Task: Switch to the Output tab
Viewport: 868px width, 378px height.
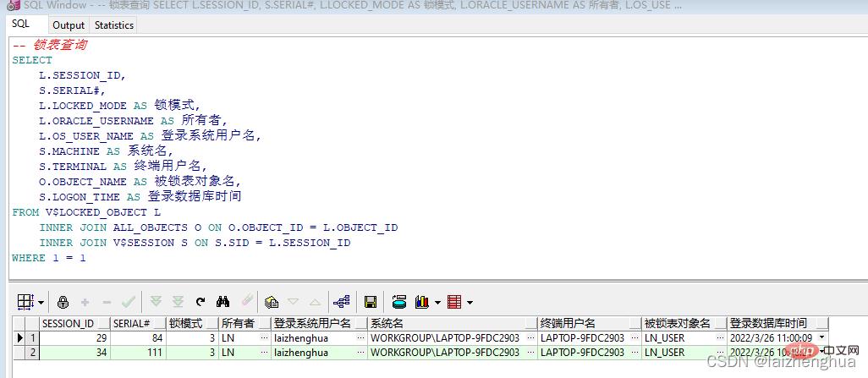Action: [x=69, y=25]
